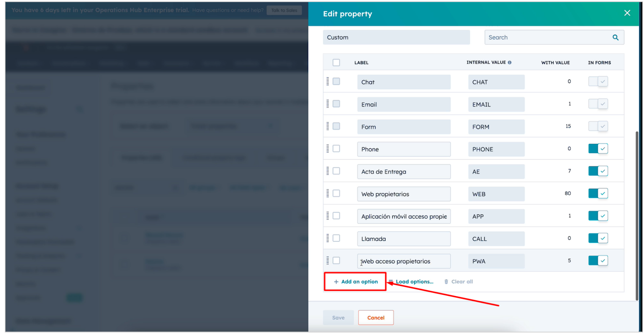644x335 pixels.
Task: Click drag handle for Web propietarios row
Action: click(328, 193)
